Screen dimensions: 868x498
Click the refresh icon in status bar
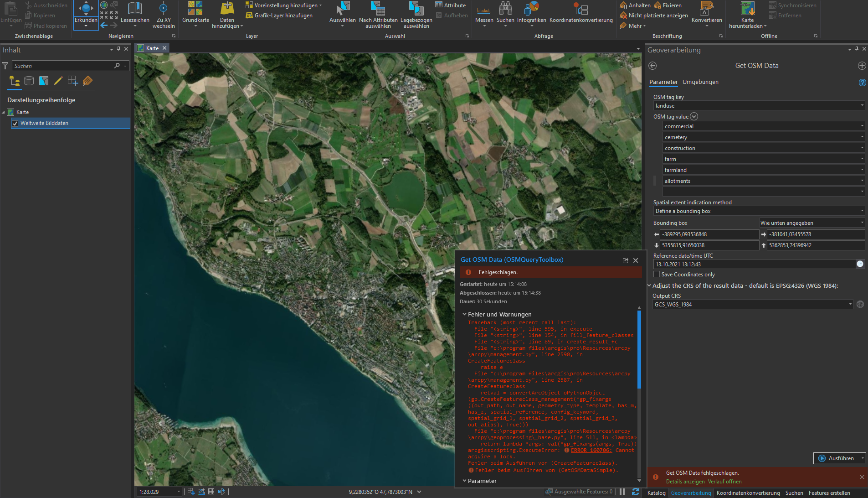coord(635,492)
